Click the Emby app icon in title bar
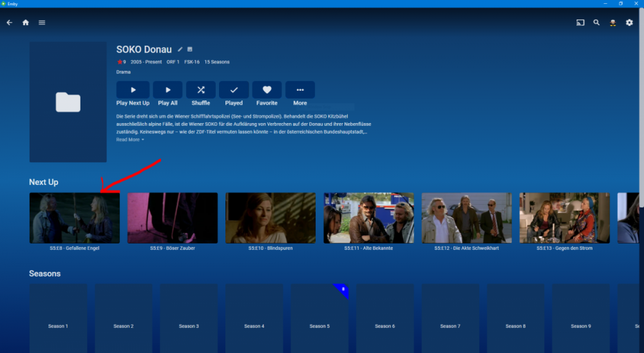644x353 pixels. 3,4
